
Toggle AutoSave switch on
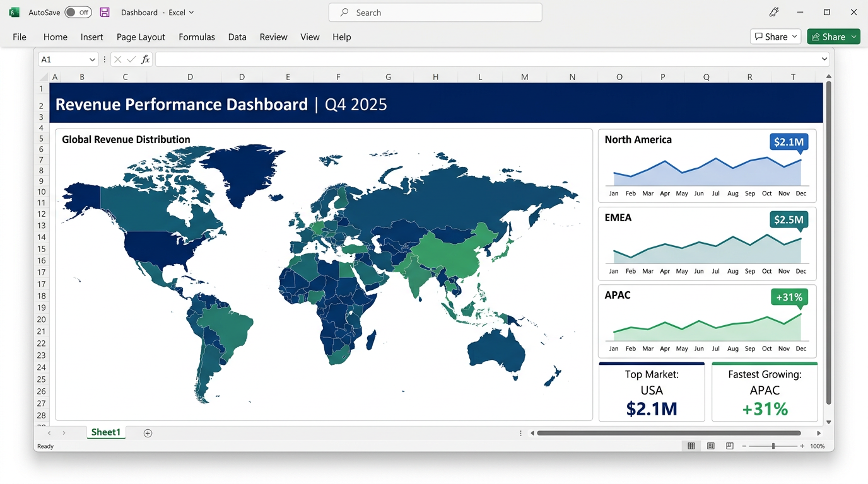click(78, 13)
